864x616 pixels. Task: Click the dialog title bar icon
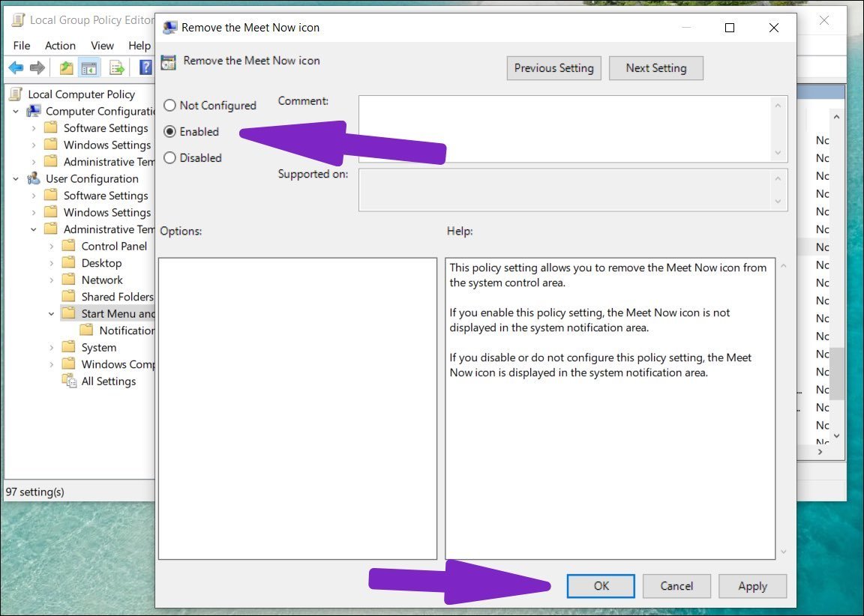tap(169, 28)
